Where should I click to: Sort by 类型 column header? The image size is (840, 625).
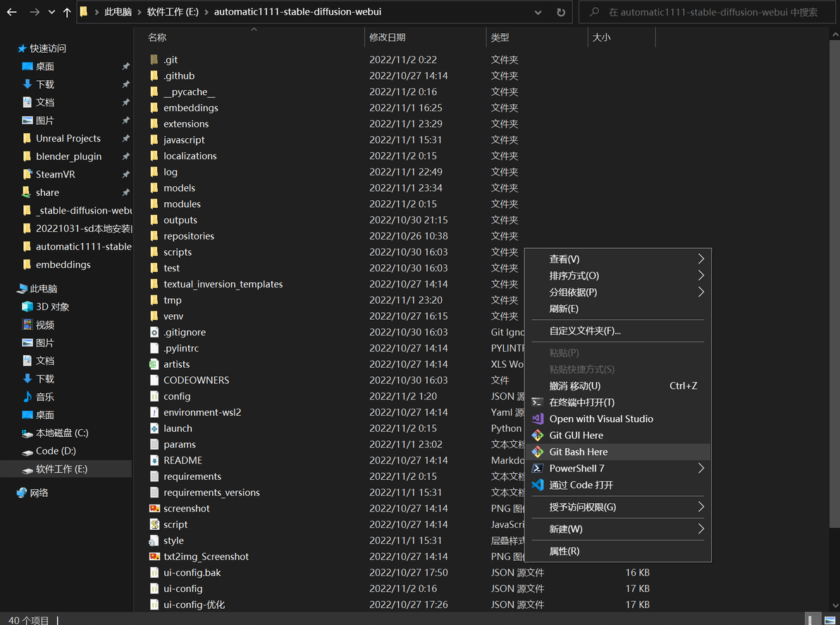[500, 37]
